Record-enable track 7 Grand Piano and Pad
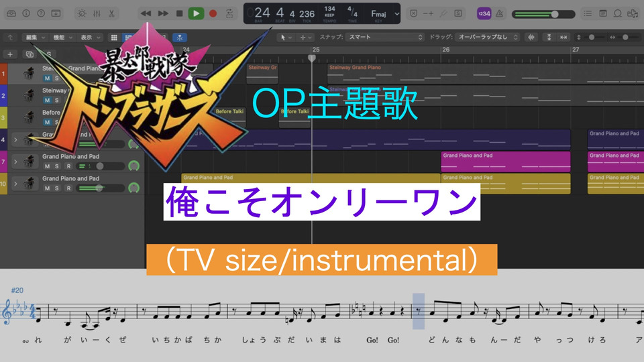Viewport: 644px width, 362px height. pyautogui.click(x=68, y=166)
